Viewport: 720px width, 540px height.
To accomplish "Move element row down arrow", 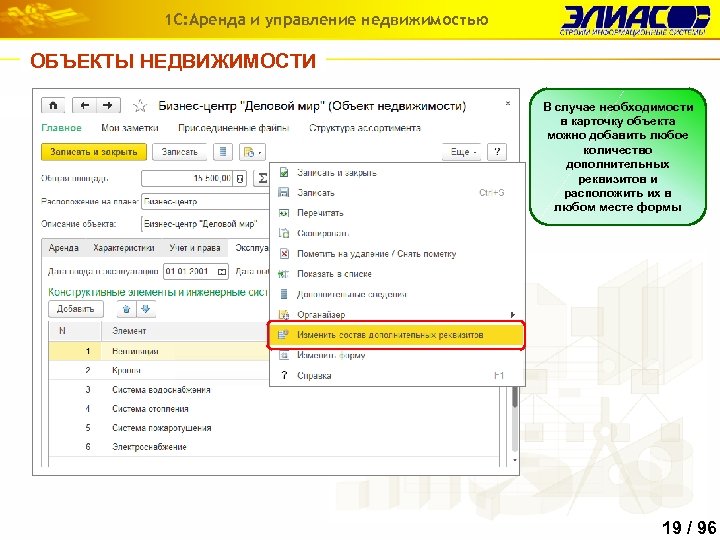I will point(146,309).
